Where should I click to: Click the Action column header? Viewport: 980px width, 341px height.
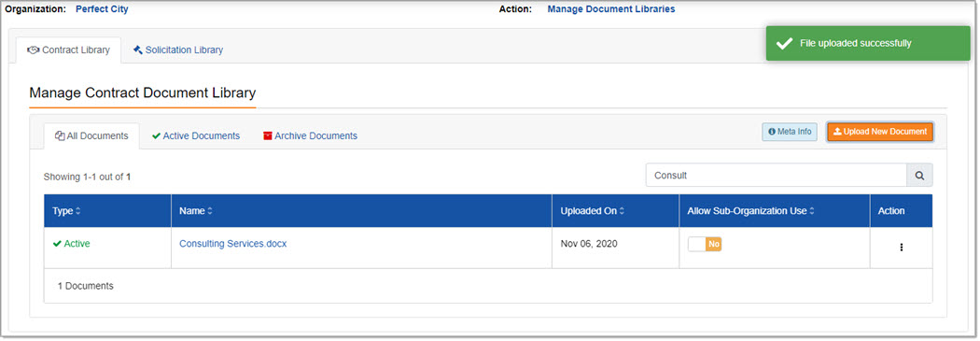[x=891, y=211]
